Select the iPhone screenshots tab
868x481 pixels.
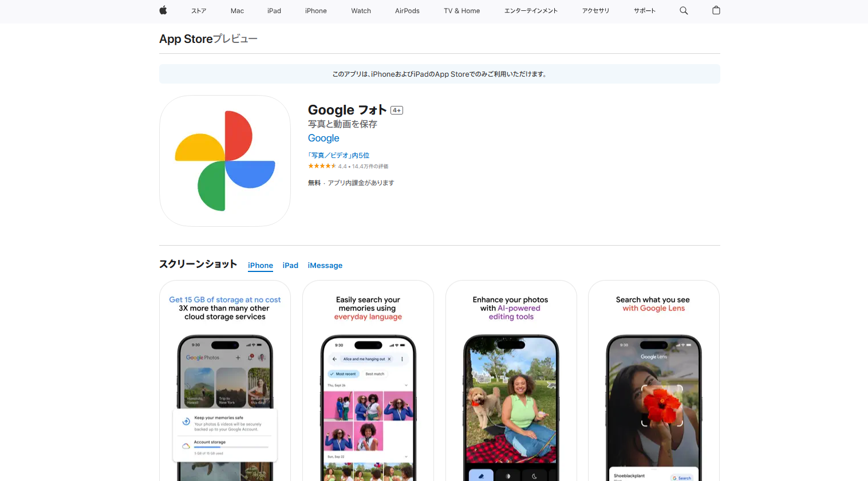click(261, 265)
